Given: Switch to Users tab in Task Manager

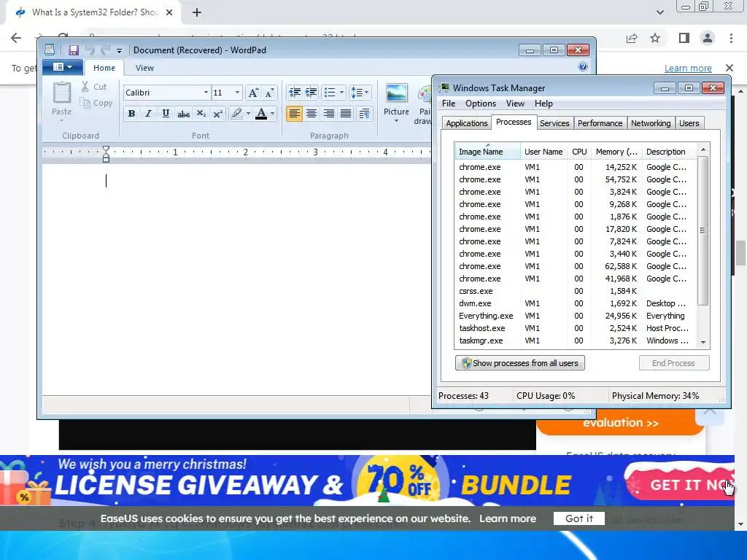Looking at the screenshot, I should click(689, 123).
